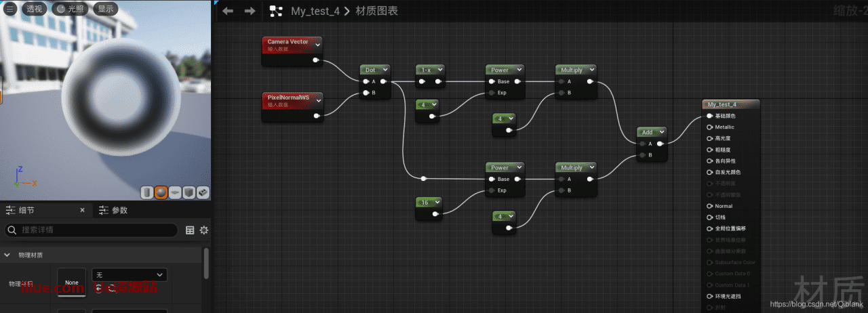The width and height of the screenshot is (868, 313).
Task: Open the physical material 无 dropdown
Action: [129, 274]
